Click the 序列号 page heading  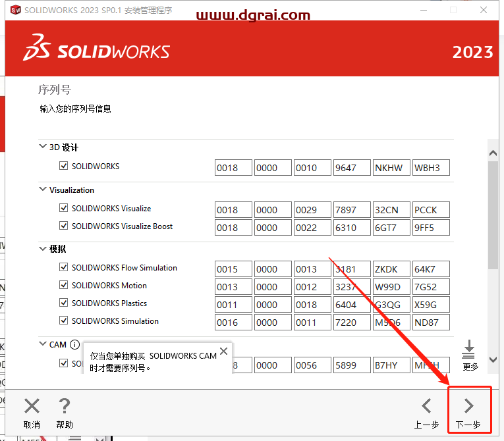pos(55,90)
